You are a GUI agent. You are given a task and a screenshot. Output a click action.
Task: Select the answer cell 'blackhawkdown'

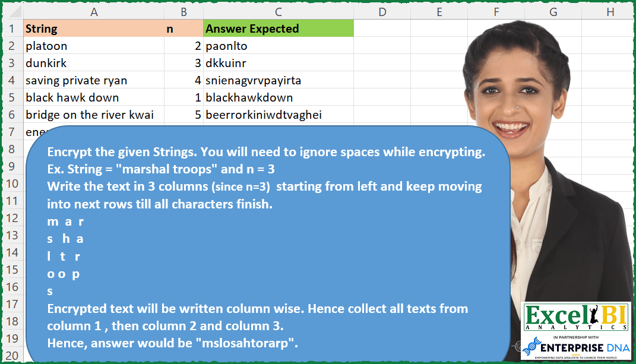(279, 97)
